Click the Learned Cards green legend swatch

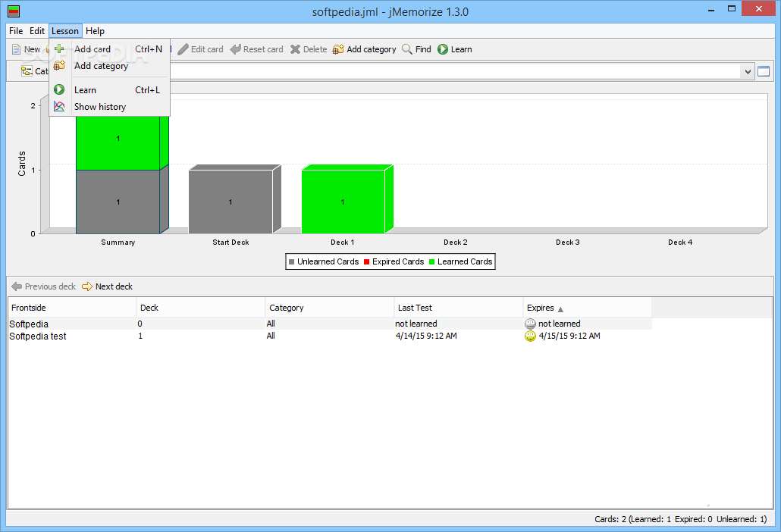[432, 261]
